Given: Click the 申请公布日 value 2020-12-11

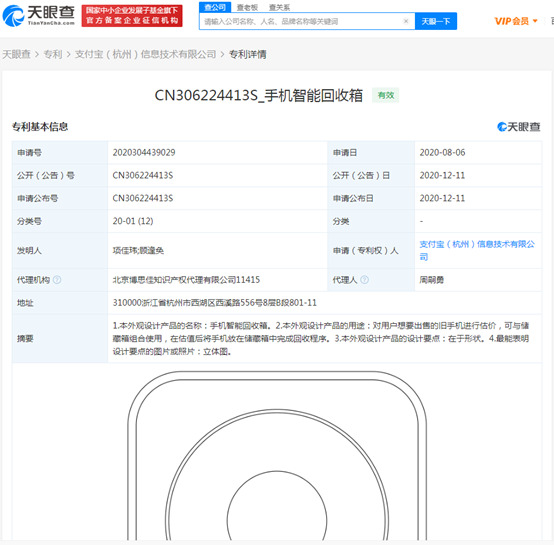Looking at the screenshot, I should tap(442, 198).
